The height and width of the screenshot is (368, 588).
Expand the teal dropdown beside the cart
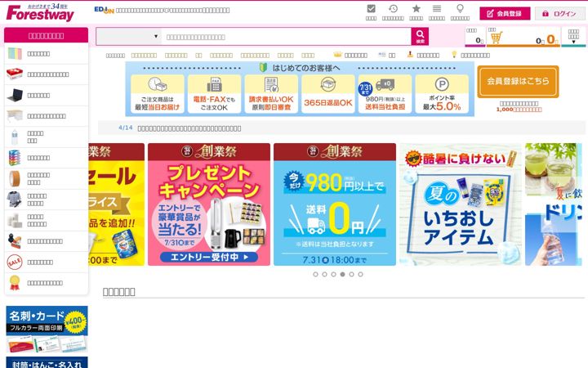point(573,37)
